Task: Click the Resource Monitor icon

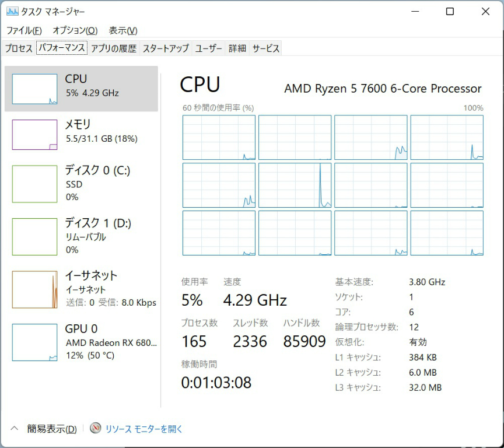Action: pyautogui.click(x=96, y=429)
